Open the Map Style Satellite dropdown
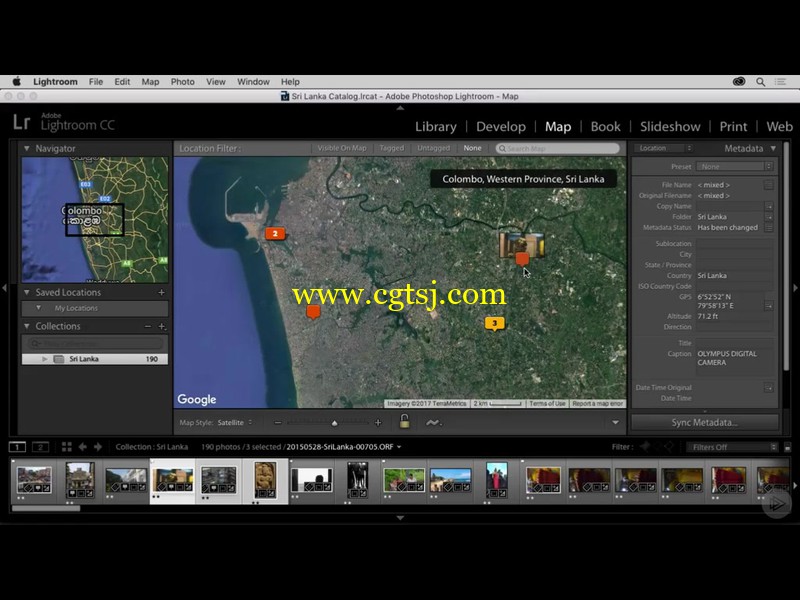The height and width of the screenshot is (600, 800). 234,422
